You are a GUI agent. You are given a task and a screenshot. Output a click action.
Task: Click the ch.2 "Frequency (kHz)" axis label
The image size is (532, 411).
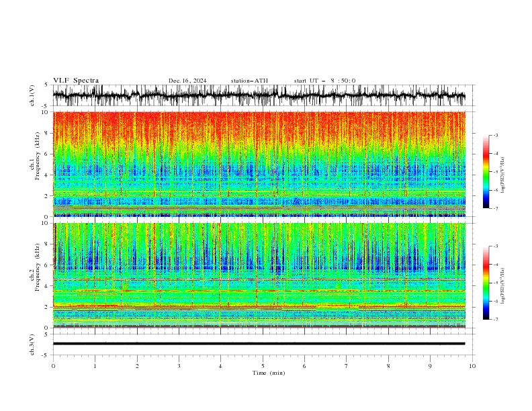click(37, 267)
